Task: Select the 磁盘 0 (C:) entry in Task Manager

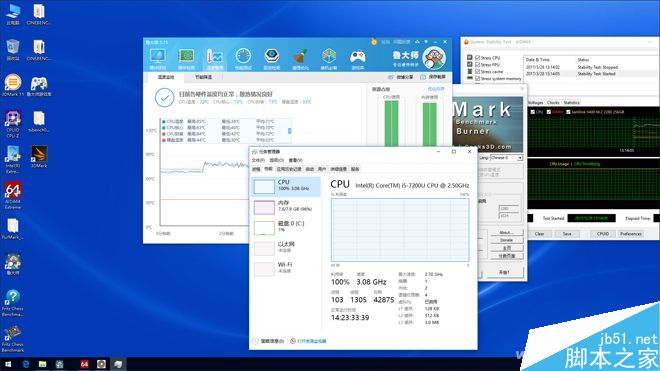Action: [x=286, y=227]
